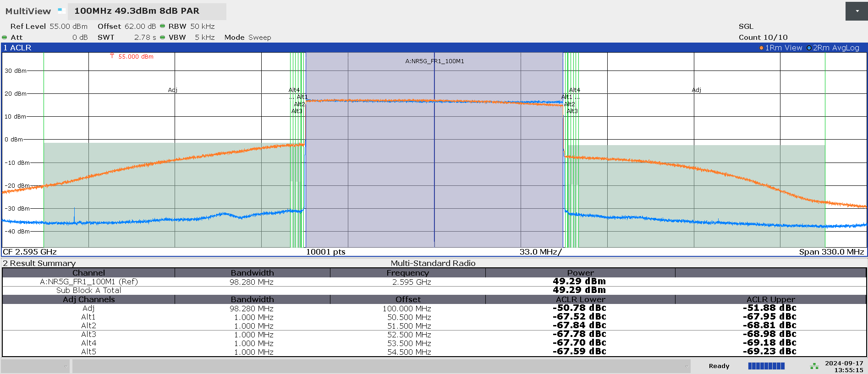Click the 2 Result Summary header
Image resolution: width=868 pixels, height=374 pixels.
point(39,263)
